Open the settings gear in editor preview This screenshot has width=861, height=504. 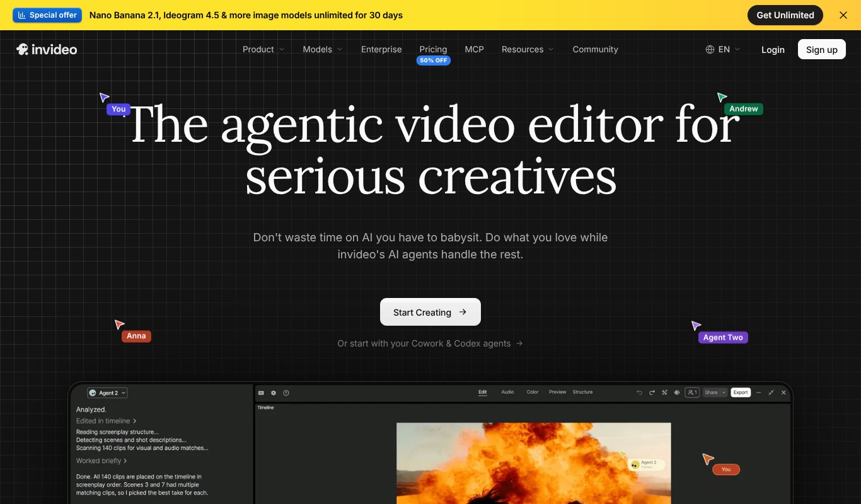(274, 392)
